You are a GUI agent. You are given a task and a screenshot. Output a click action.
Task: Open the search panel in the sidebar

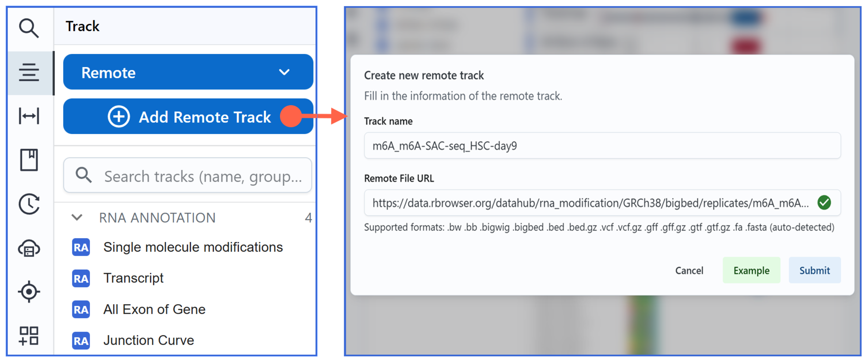pos(29,28)
